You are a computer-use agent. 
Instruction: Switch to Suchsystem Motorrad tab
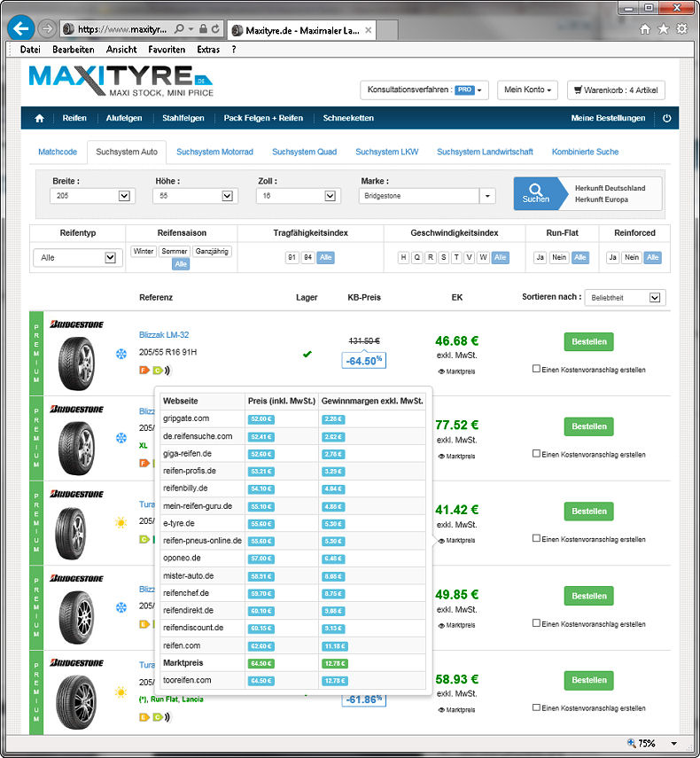pyautogui.click(x=214, y=152)
